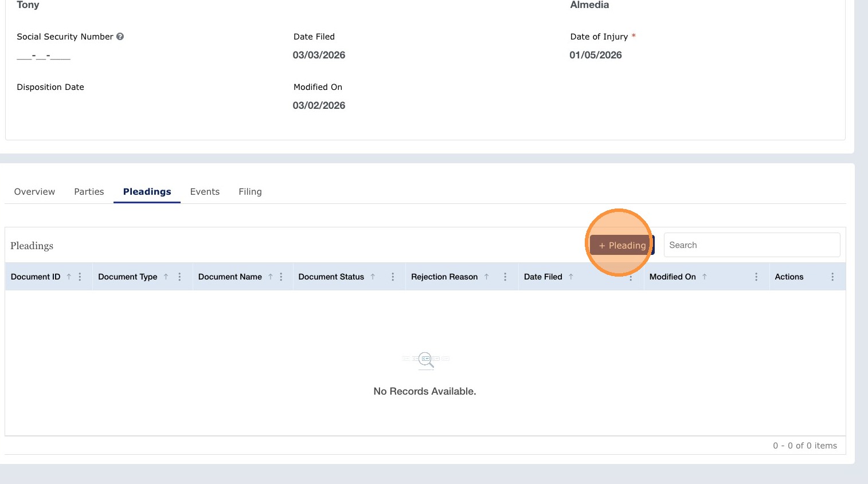Click the Disposition Date label
Viewport: 868px width, 484px height.
[50, 87]
